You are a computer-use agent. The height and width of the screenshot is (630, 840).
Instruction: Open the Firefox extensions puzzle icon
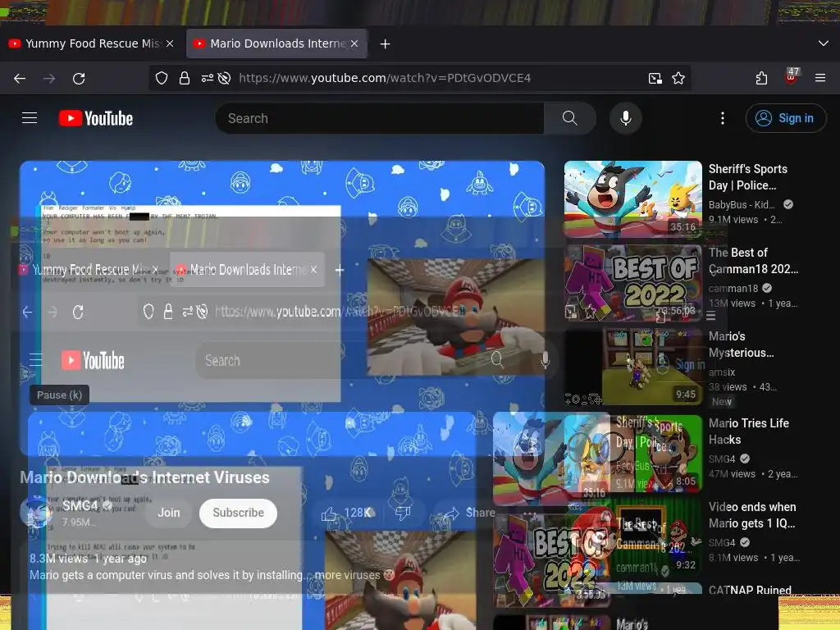761,78
